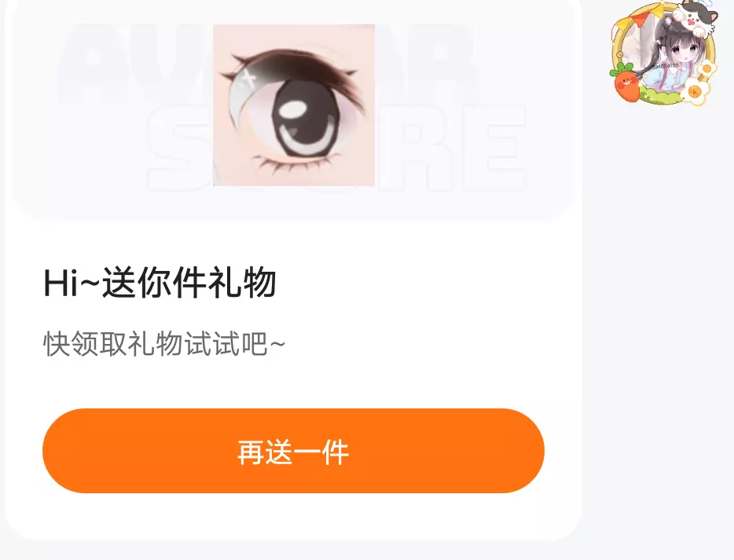The height and width of the screenshot is (560, 734).
Task: Tap the white highlight in the eye
Action: (x=293, y=111)
